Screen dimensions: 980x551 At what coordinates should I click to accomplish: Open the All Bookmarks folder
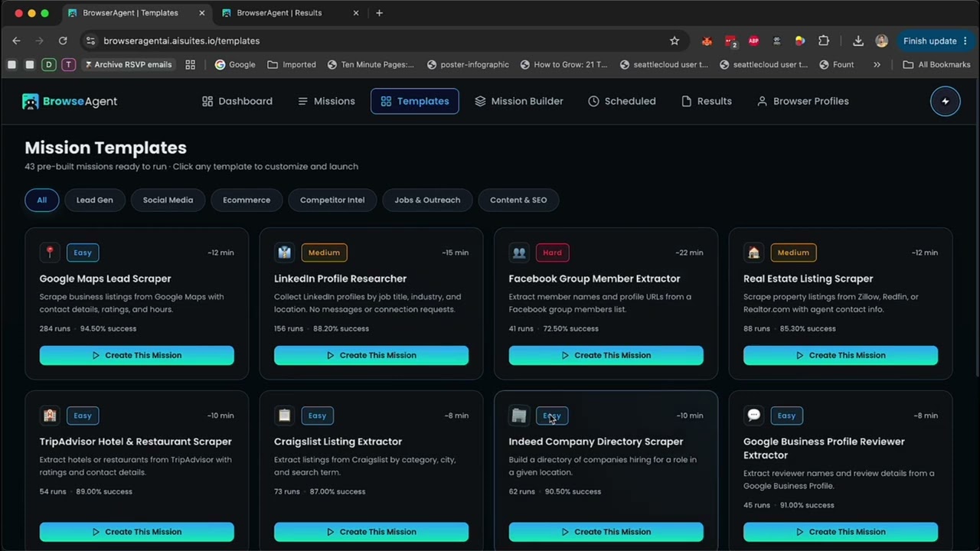pyautogui.click(x=936, y=64)
